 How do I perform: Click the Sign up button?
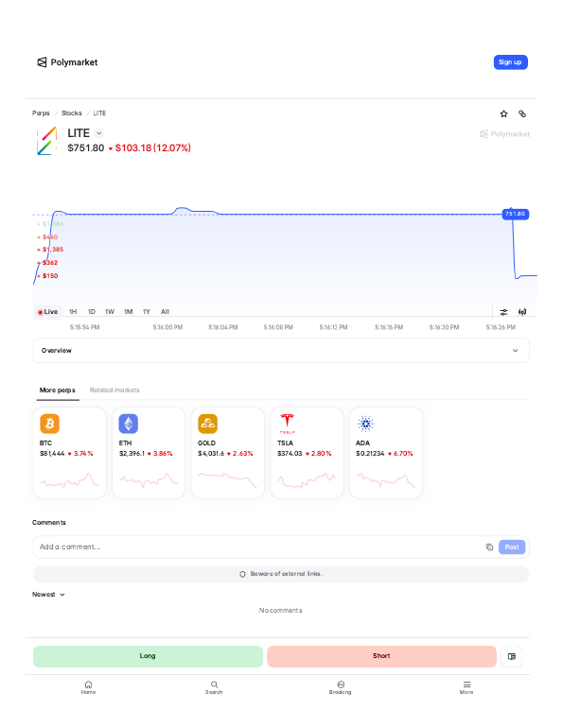pyautogui.click(x=510, y=62)
